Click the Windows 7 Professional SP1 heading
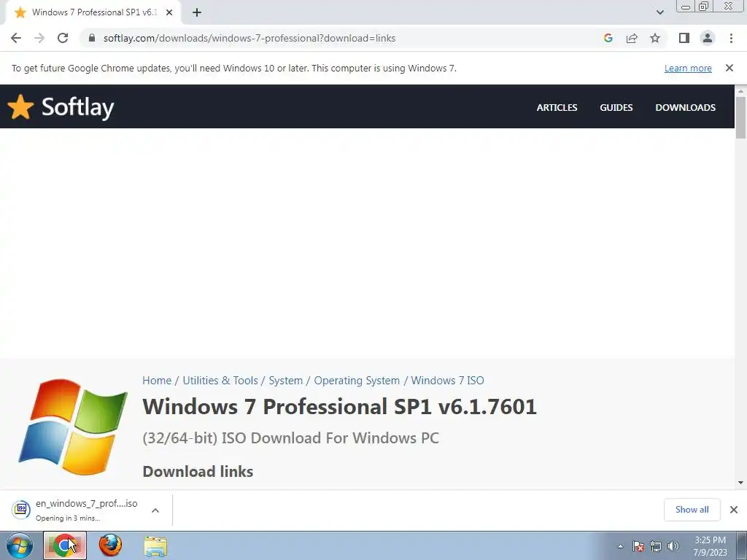Screen dimensions: 747x560 pos(339,407)
